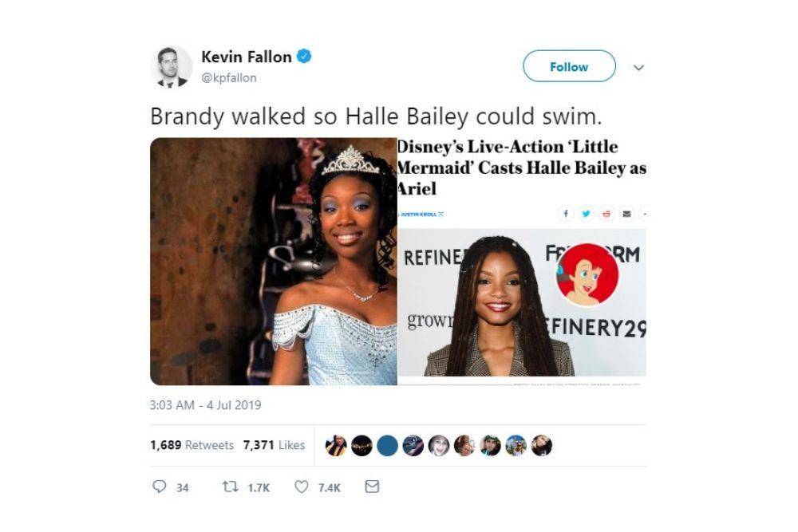Click the first liker avatar
Viewport: 798px width, 532px height.
tap(336, 446)
